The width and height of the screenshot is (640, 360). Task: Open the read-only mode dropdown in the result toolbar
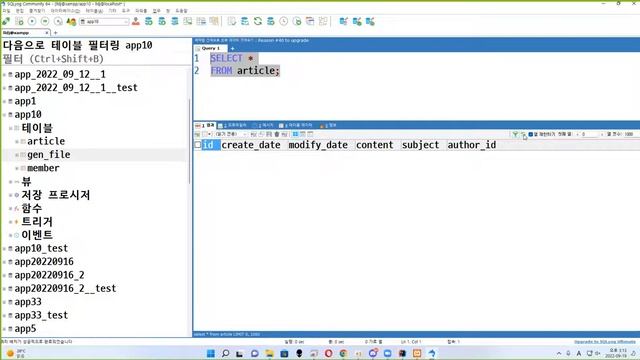[x=231, y=134]
